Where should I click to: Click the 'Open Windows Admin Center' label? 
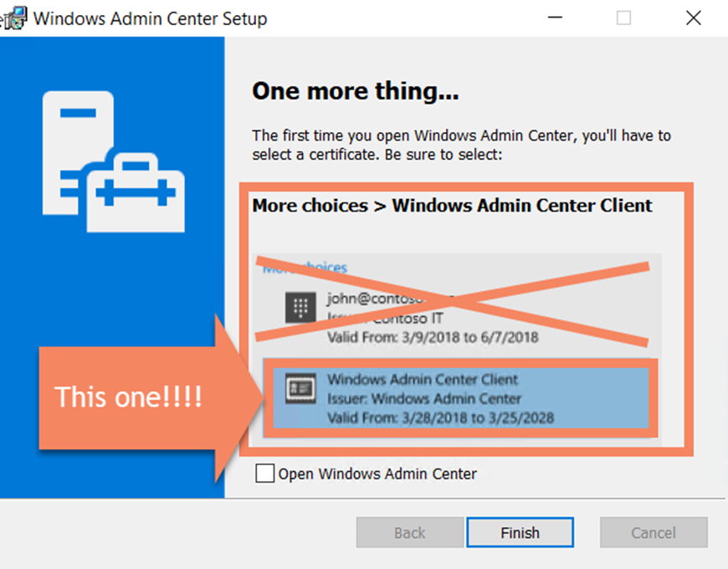[377, 474]
